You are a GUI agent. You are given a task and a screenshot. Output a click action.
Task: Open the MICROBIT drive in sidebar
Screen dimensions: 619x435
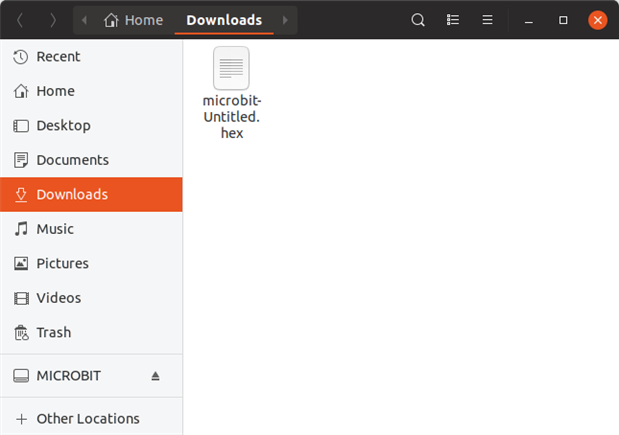pyautogui.click(x=91, y=376)
